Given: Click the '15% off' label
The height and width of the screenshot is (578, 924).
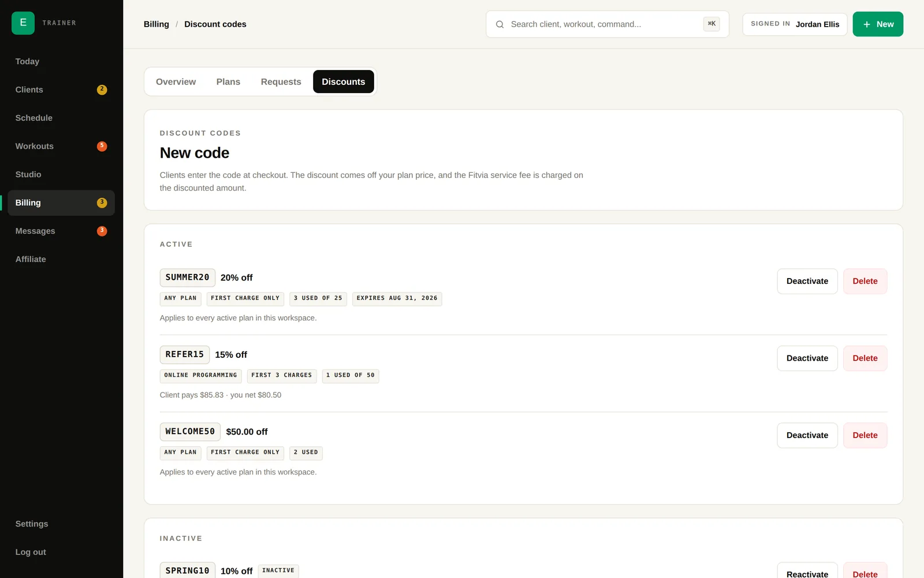Looking at the screenshot, I should pyautogui.click(x=231, y=355).
